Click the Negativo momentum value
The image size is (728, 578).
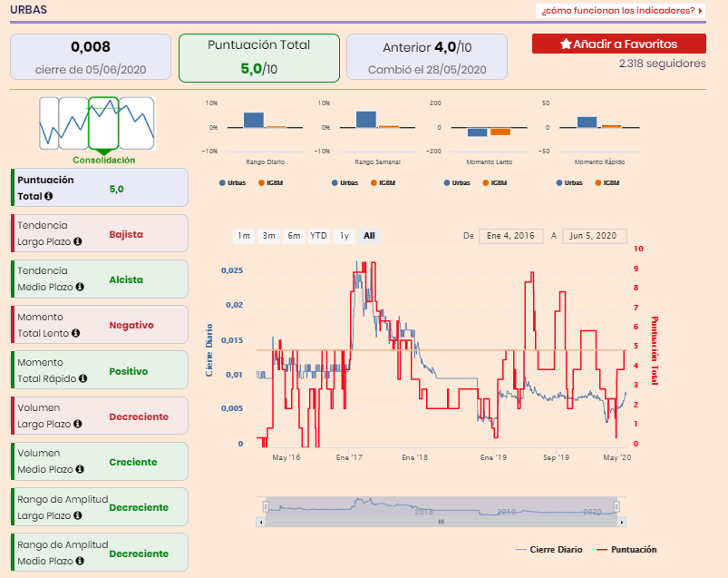(131, 325)
